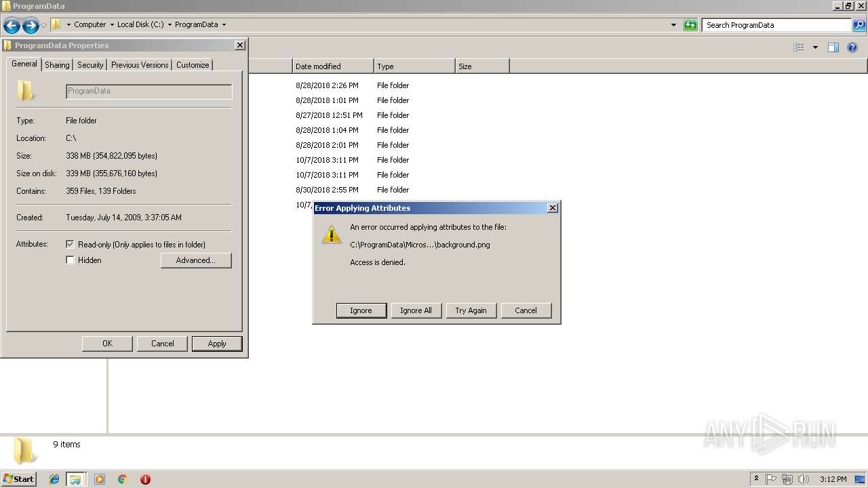Image resolution: width=868 pixels, height=488 pixels.
Task: Click the large folder icon in Properties
Action: click(26, 90)
